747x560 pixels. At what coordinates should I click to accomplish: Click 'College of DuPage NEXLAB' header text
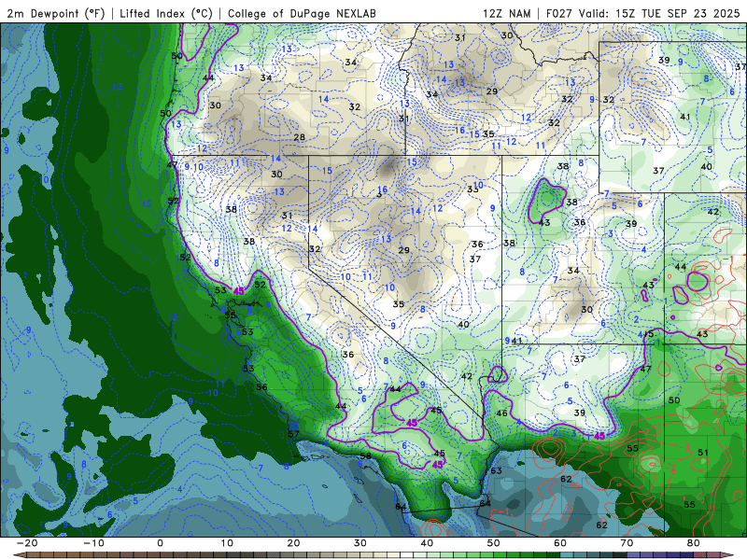tap(302, 13)
